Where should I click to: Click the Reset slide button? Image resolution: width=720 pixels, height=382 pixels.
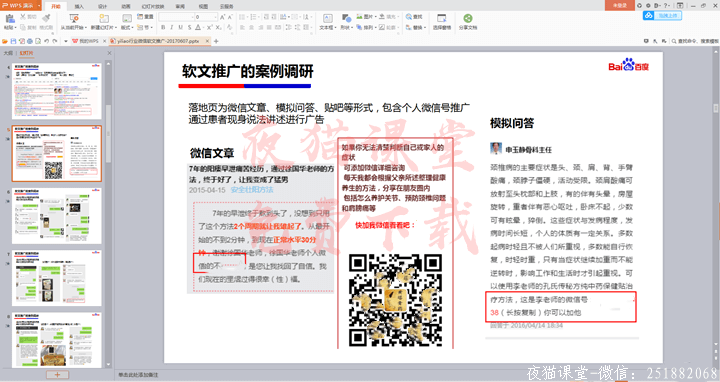(x=145, y=17)
